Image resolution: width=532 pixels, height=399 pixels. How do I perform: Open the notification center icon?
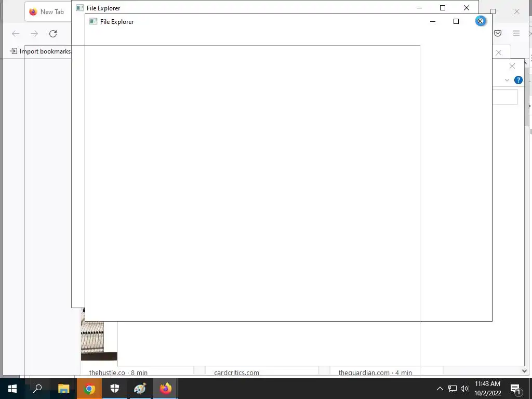pos(515,389)
